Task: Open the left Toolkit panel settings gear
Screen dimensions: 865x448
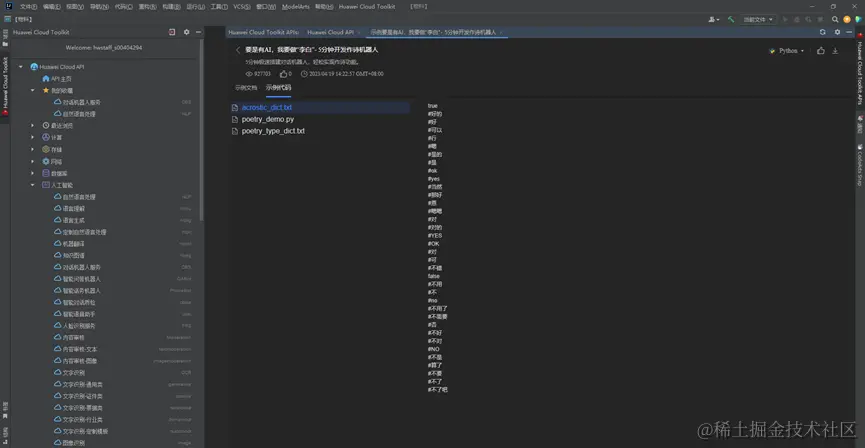Action: [x=186, y=32]
